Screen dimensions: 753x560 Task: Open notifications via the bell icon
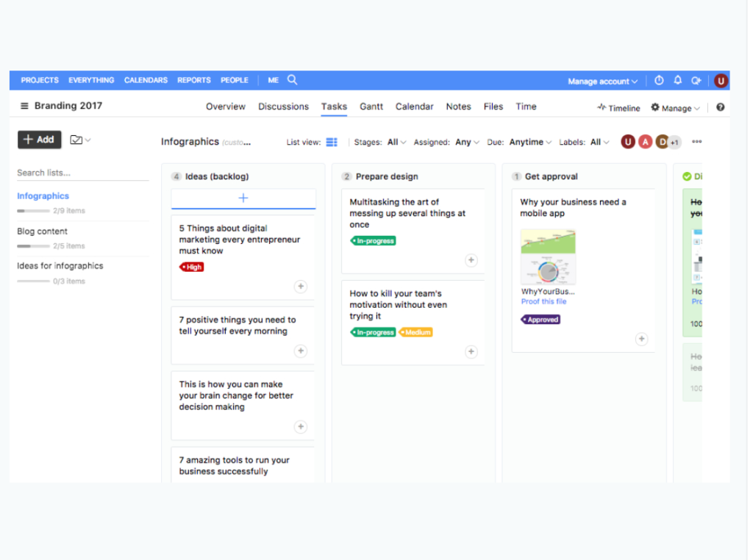pyautogui.click(x=677, y=80)
